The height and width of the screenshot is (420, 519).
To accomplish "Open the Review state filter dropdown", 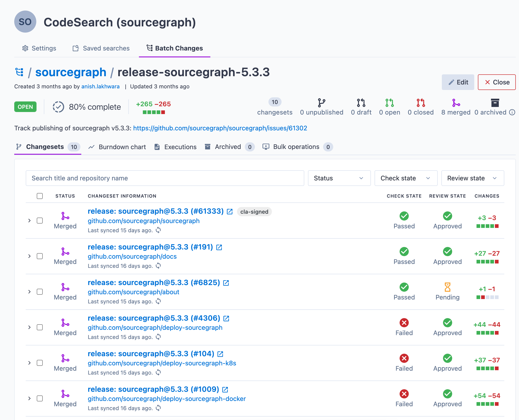I will coord(473,178).
